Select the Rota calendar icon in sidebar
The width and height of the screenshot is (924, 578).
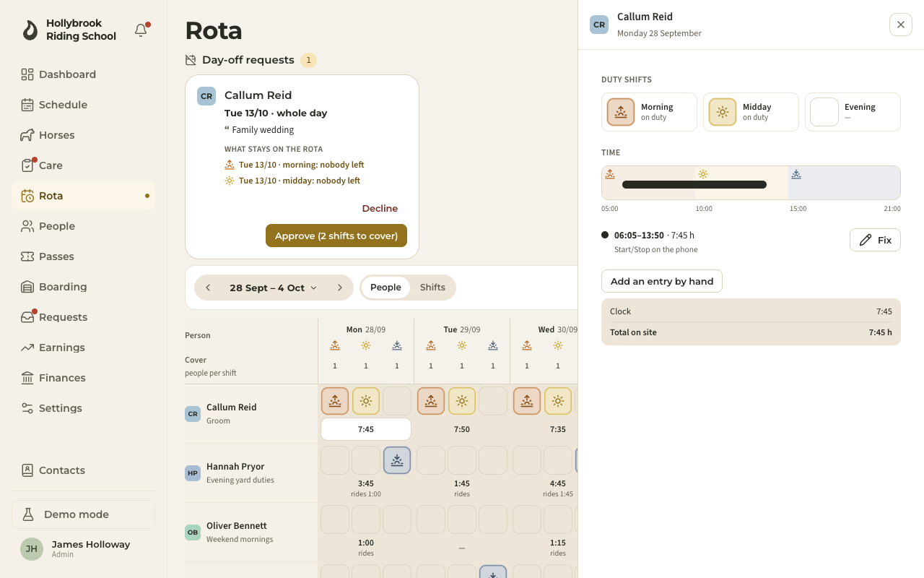(27, 196)
